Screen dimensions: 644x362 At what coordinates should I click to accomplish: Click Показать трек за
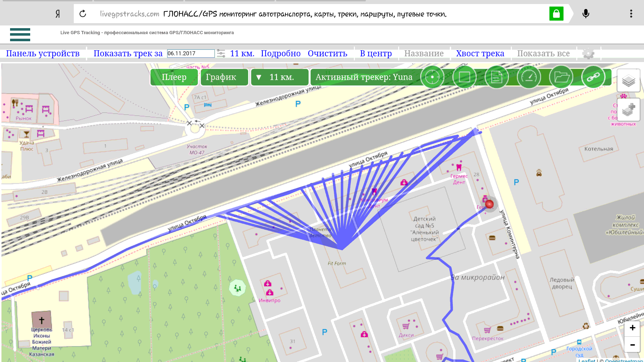[128, 54]
